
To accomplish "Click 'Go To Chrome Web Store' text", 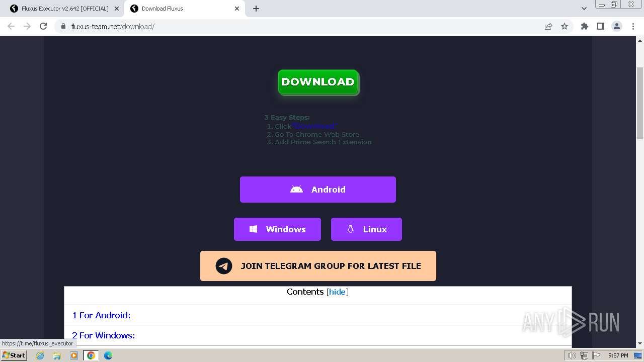I will tap(317, 134).
